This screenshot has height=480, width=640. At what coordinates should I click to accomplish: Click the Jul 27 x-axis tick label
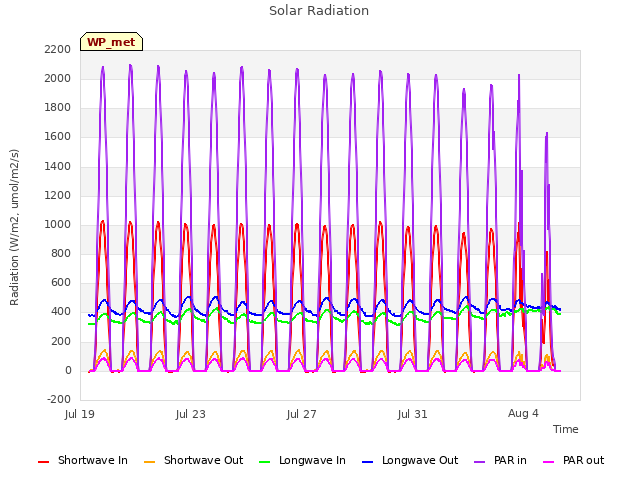302,414
